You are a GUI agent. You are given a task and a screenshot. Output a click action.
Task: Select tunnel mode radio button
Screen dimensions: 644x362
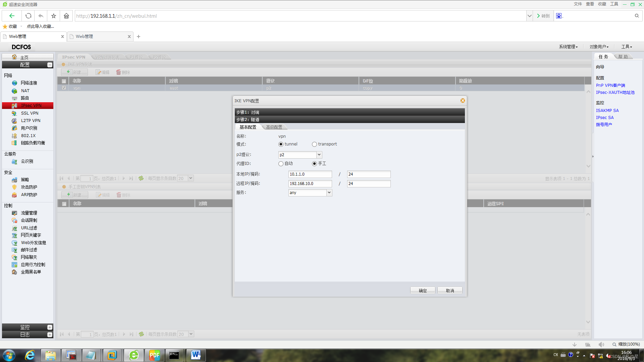tap(281, 144)
